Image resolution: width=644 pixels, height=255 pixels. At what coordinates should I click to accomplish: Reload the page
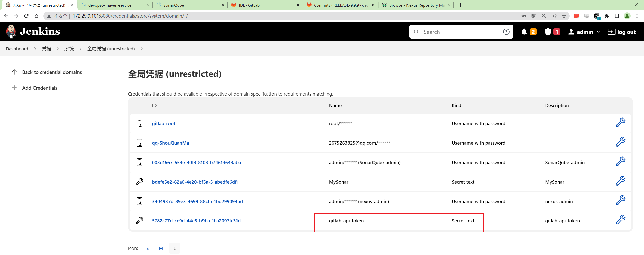(x=26, y=16)
